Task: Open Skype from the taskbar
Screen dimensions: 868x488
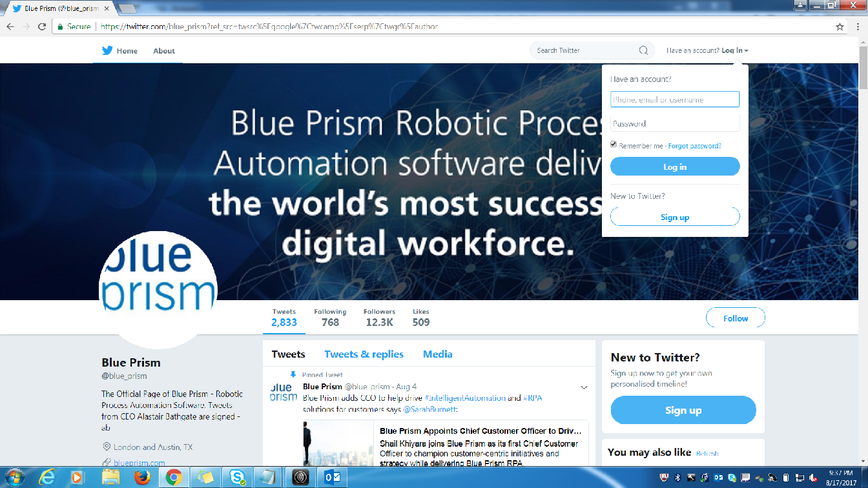Action: (x=238, y=478)
